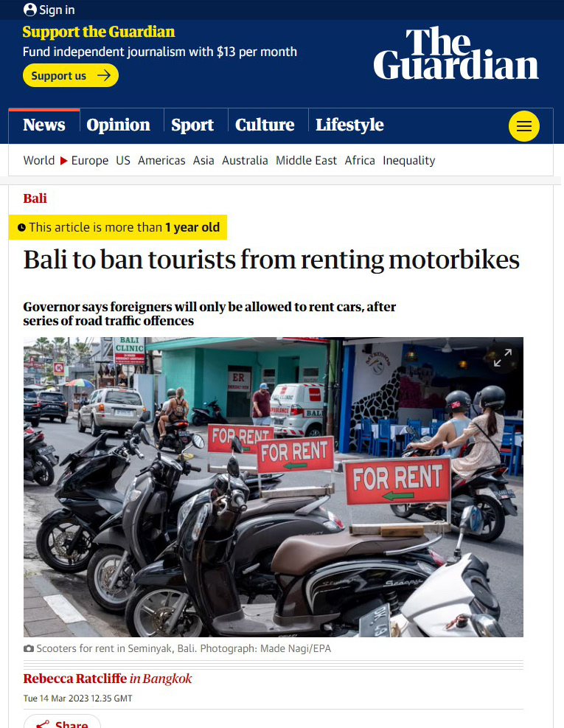Click the scooters for rent photo

[x=274, y=487]
